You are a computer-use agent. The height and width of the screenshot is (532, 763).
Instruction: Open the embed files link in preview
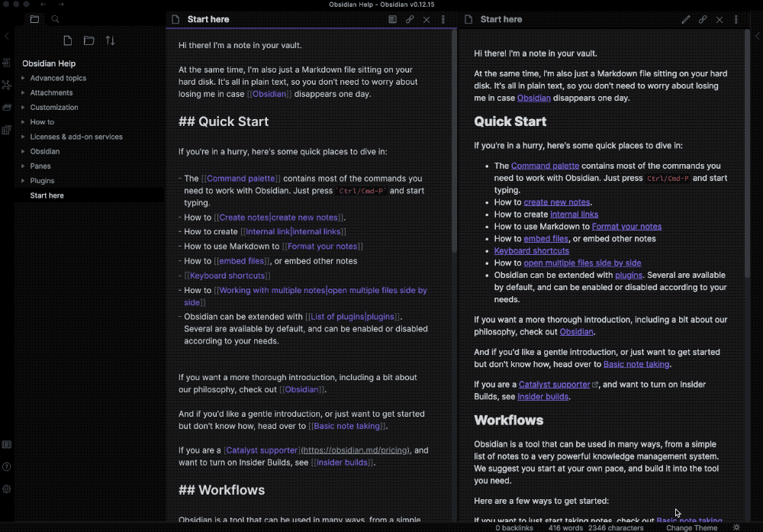[x=546, y=238]
